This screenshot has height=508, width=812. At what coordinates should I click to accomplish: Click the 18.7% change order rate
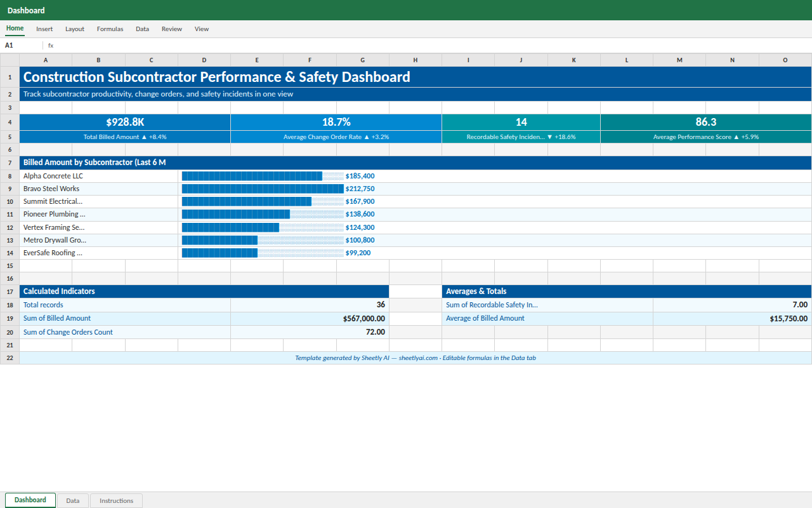[x=336, y=122]
